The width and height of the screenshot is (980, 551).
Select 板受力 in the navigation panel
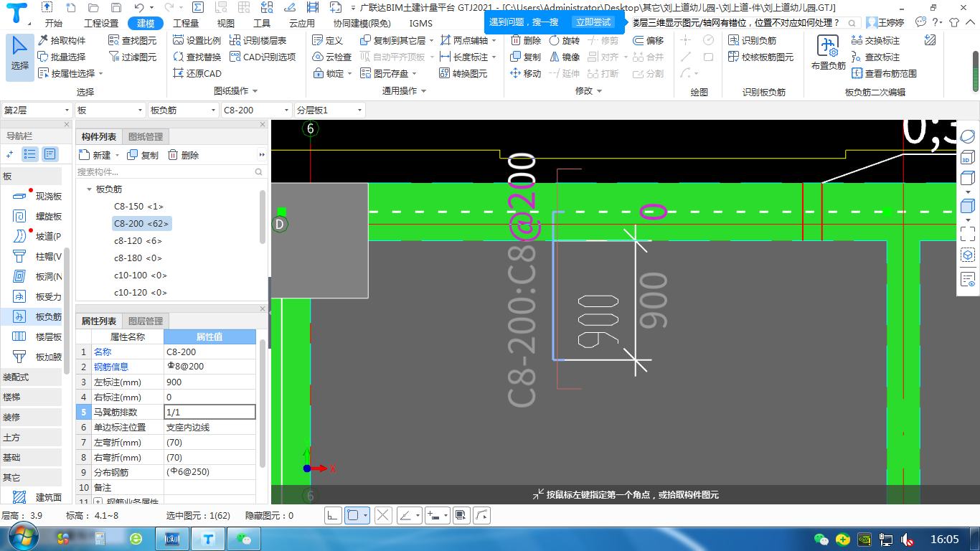[38, 296]
